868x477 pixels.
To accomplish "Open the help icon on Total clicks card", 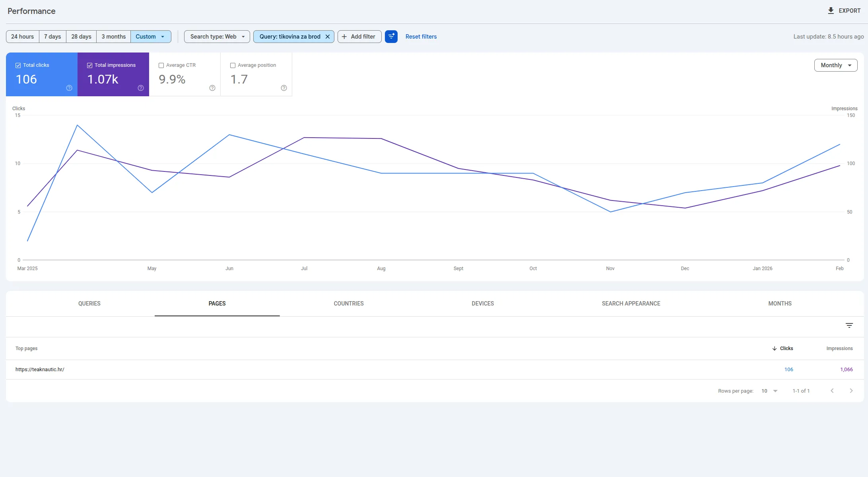I will coord(69,88).
